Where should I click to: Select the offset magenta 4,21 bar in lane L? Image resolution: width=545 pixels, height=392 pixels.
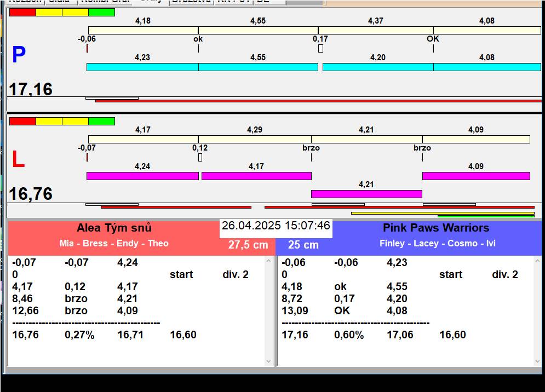[366, 194]
